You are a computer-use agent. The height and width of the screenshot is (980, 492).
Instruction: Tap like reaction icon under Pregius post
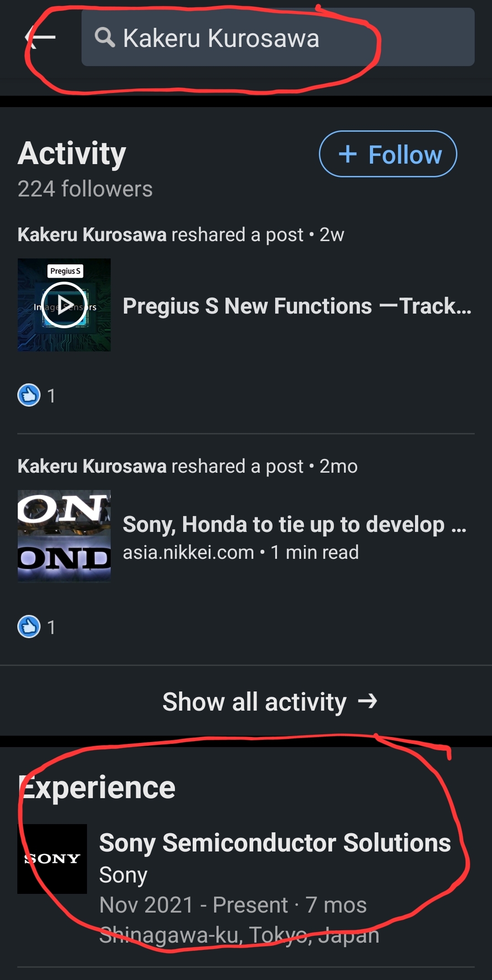tap(29, 395)
